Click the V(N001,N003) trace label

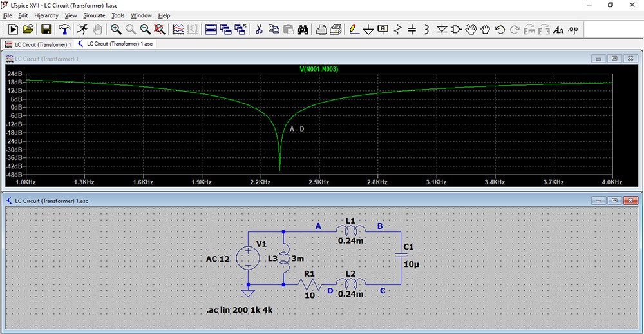click(319, 69)
